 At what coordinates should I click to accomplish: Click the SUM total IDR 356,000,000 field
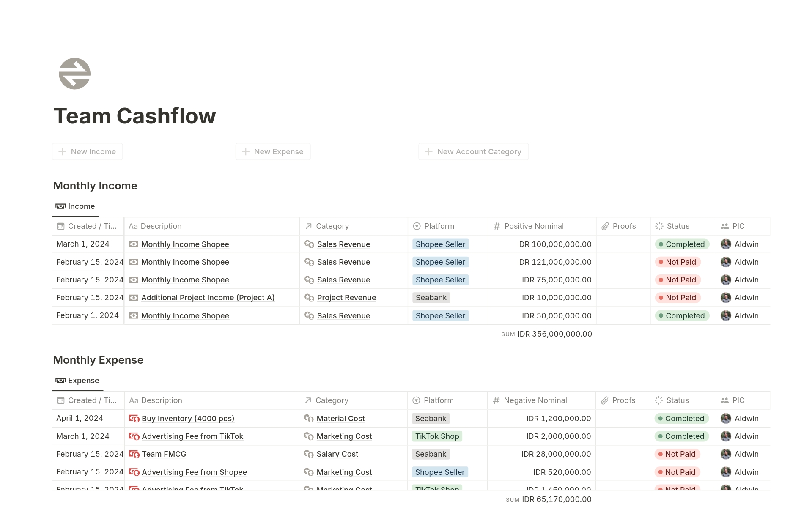tap(546, 333)
